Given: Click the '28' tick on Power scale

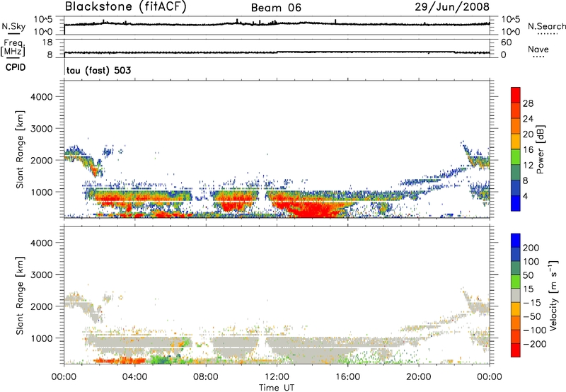Looking at the screenshot, I should 528,103.
